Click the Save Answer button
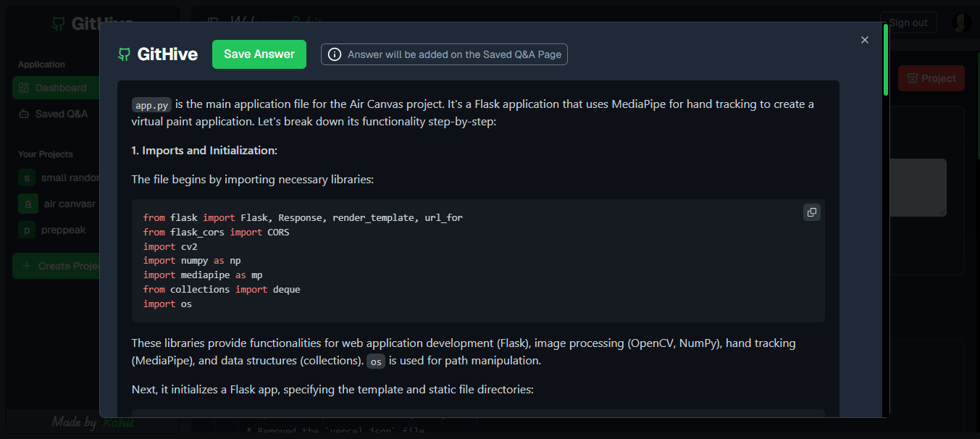This screenshot has height=439, width=980. pyautogui.click(x=259, y=54)
